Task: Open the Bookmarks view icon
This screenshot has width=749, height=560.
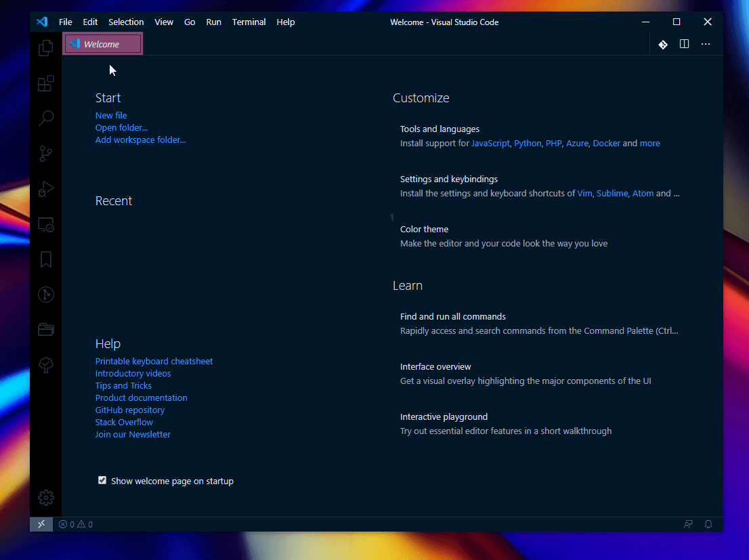Action: [46, 259]
